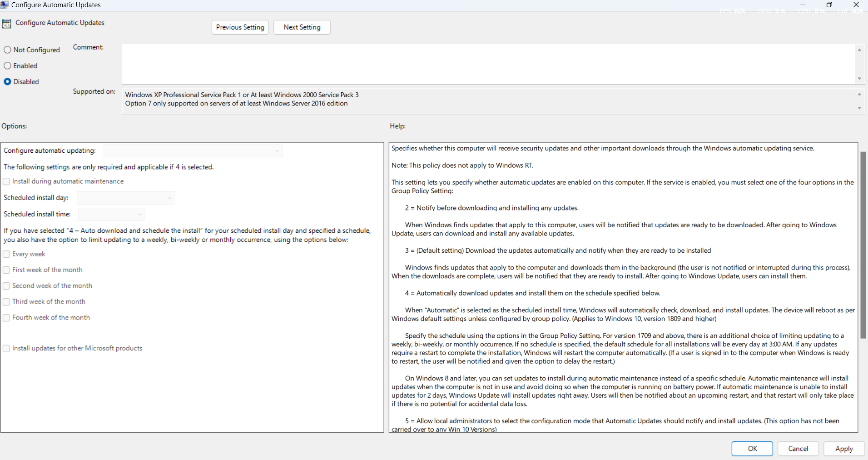
Task: Select the Disabled radio button
Action: click(x=7, y=81)
